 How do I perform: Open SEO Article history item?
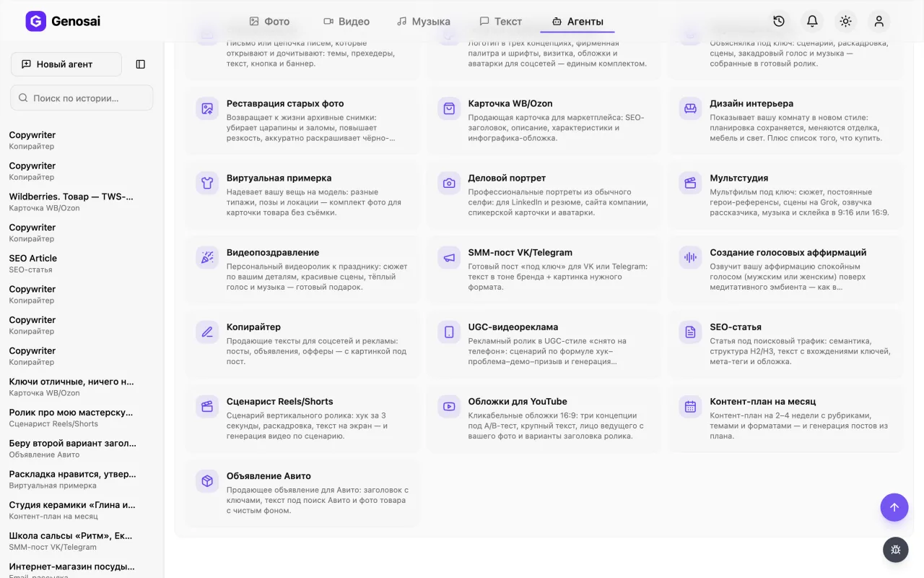(72, 263)
